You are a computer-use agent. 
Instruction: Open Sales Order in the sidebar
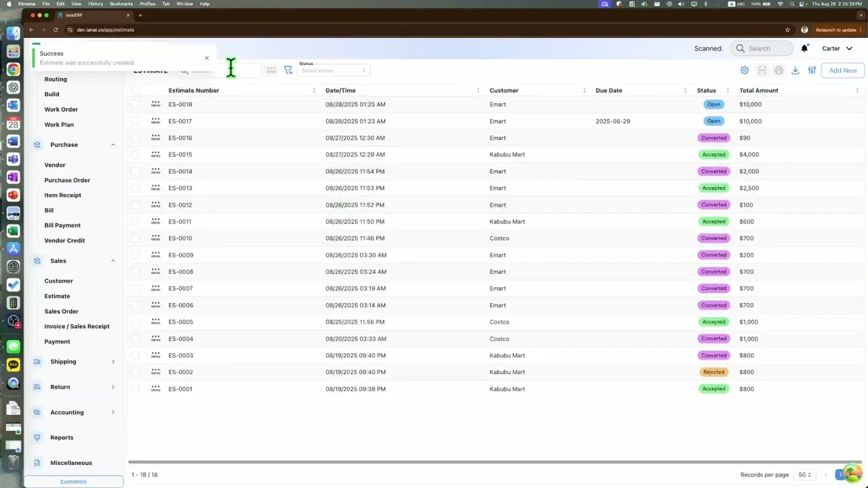61,312
